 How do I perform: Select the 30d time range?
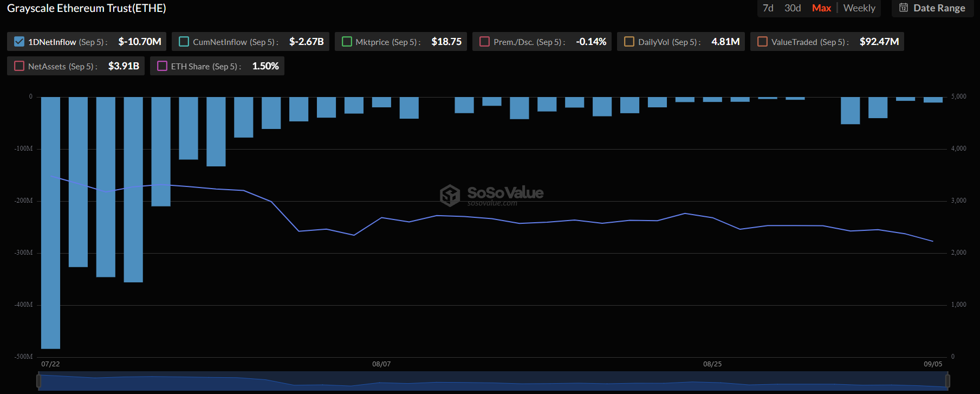pyautogui.click(x=793, y=8)
